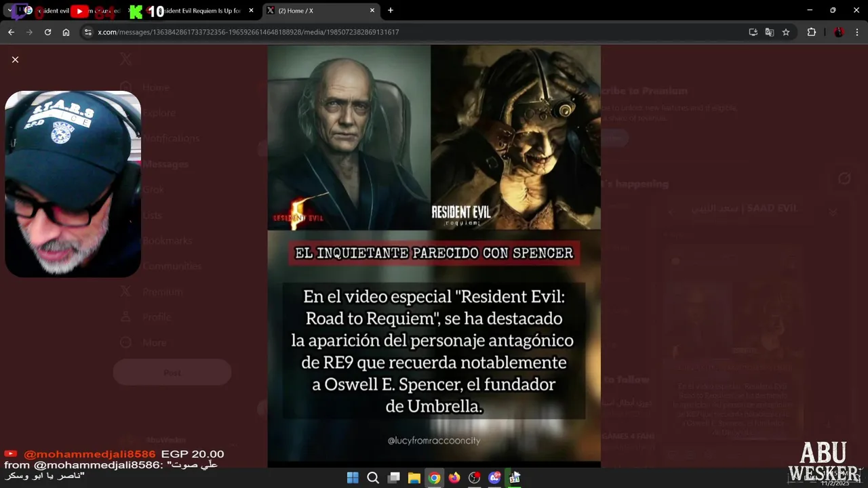Expand the tab search dropdown arrow

(9, 10)
